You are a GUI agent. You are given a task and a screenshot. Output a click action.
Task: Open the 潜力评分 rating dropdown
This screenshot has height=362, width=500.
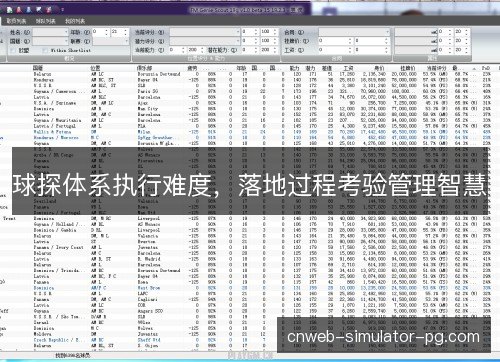tap(205, 41)
